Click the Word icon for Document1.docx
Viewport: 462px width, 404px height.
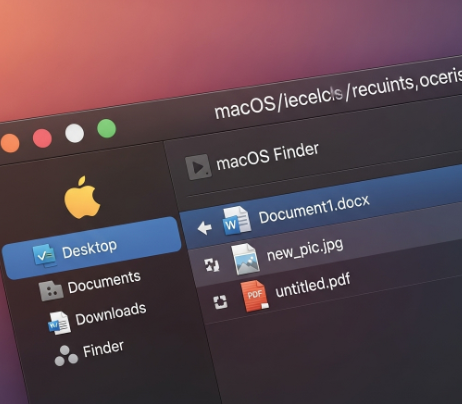(237, 221)
